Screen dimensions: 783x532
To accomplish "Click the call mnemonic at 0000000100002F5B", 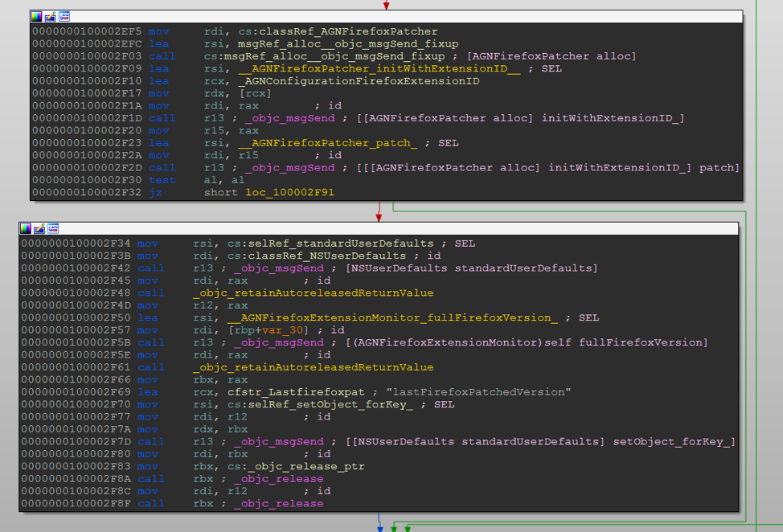I will (x=151, y=342).
